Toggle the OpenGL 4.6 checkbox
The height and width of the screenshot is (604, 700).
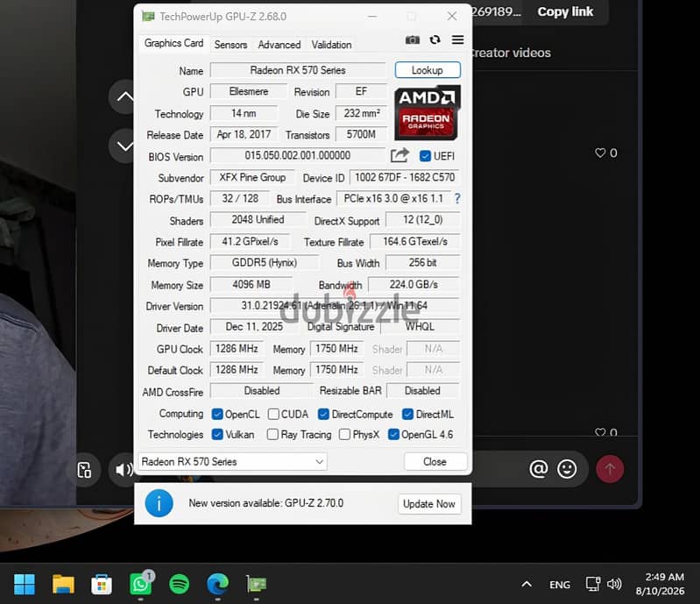[x=393, y=434]
